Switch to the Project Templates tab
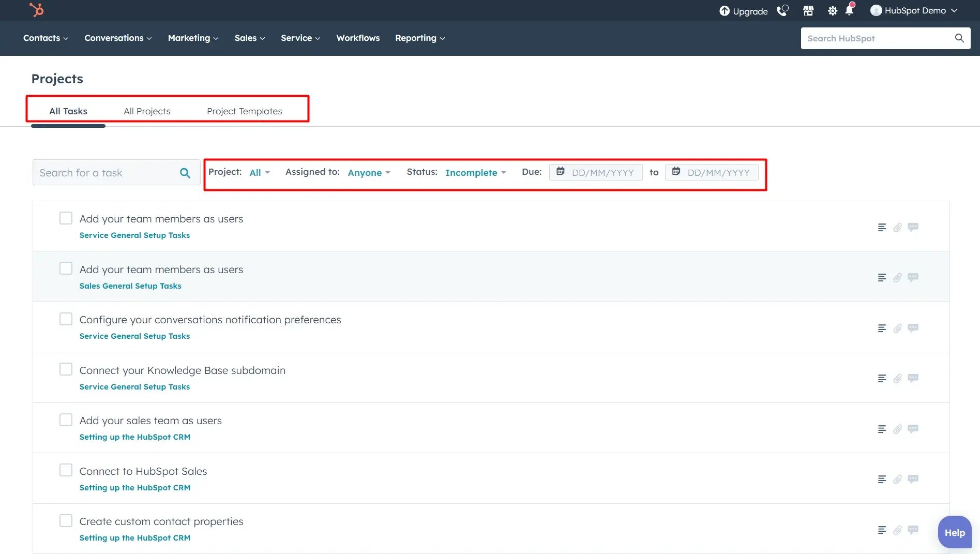This screenshot has width=980, height=554. tap(245, 111)
